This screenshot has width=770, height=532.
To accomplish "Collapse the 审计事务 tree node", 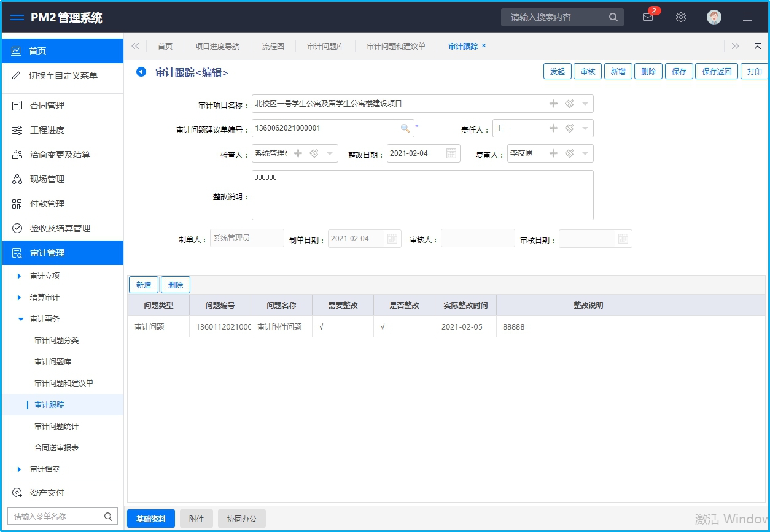I will (20, 319).
